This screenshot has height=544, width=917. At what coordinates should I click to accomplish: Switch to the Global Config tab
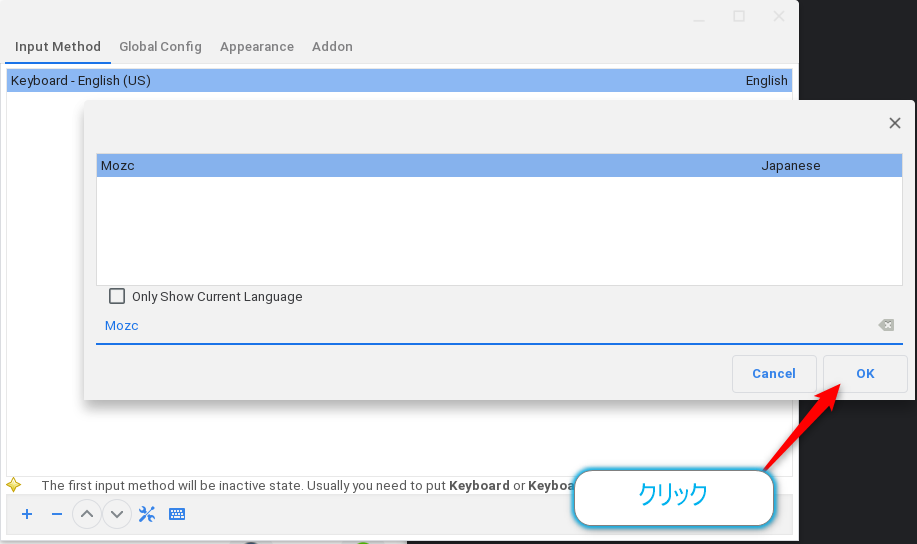coord(160,46)
